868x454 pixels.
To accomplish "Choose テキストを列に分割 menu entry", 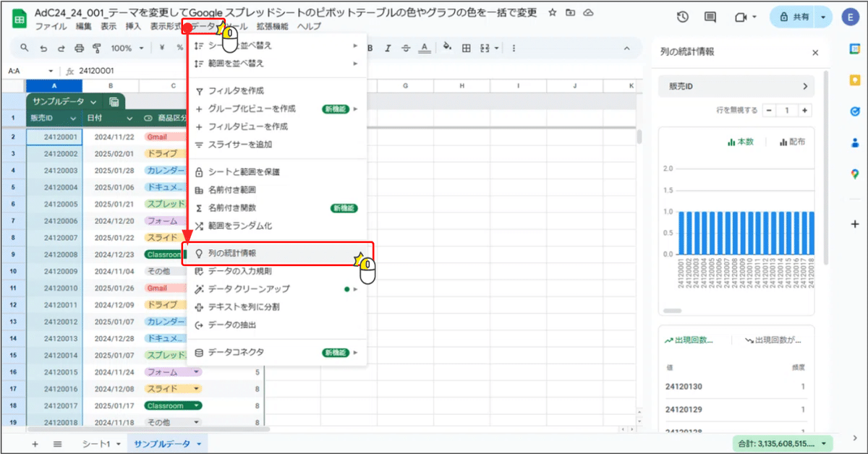I will [x=277, y=307].
